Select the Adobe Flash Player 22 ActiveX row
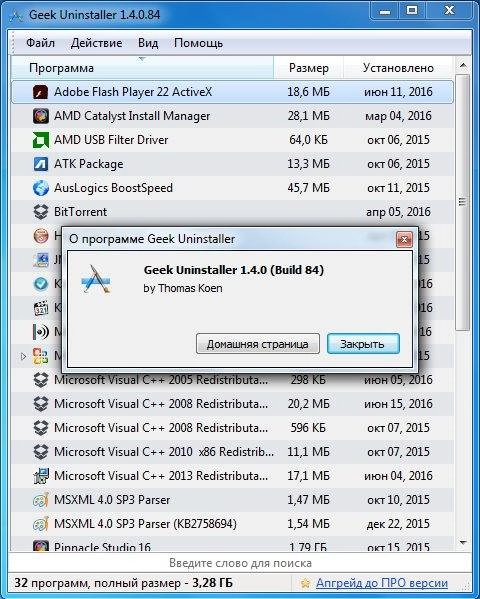 [232, 92]
